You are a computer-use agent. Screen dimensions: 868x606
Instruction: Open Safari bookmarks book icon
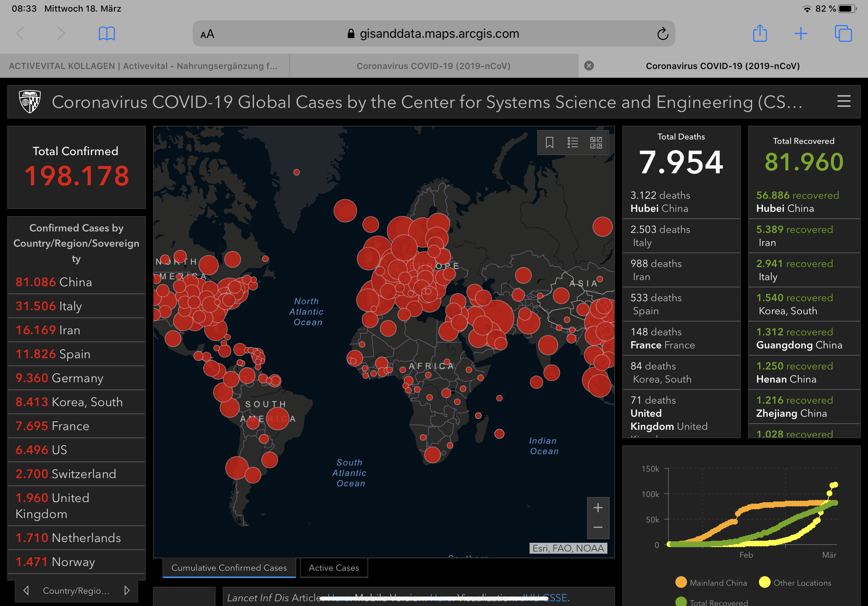click(x=107, y=34)
